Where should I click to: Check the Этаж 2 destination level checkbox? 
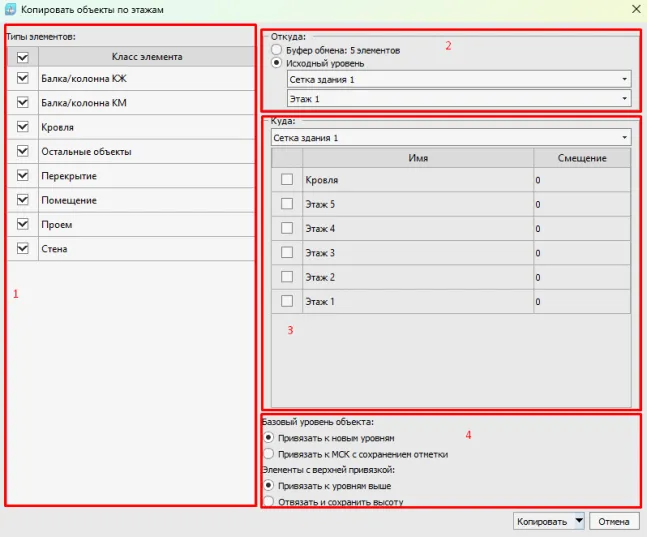click(x=287, y=277)
